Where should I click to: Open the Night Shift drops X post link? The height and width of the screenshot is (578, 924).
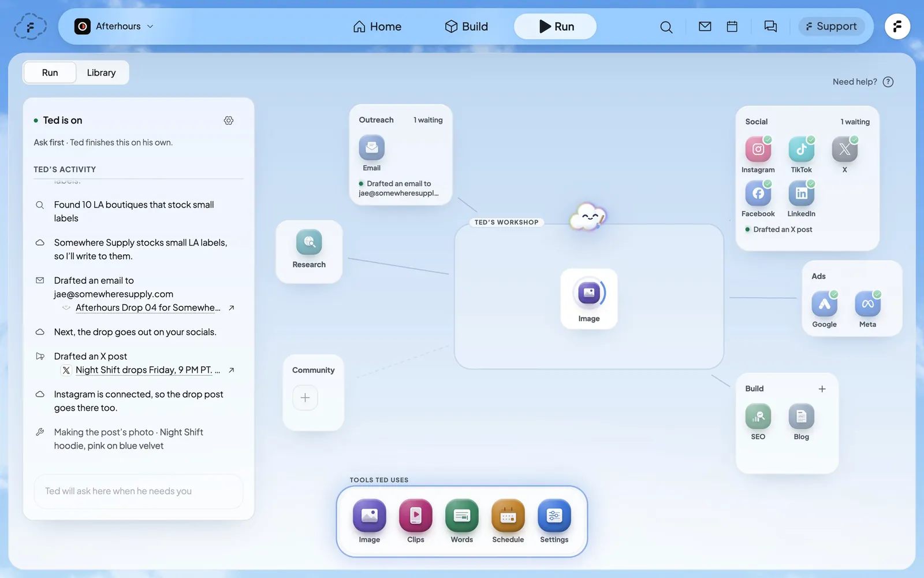(148, 370)
